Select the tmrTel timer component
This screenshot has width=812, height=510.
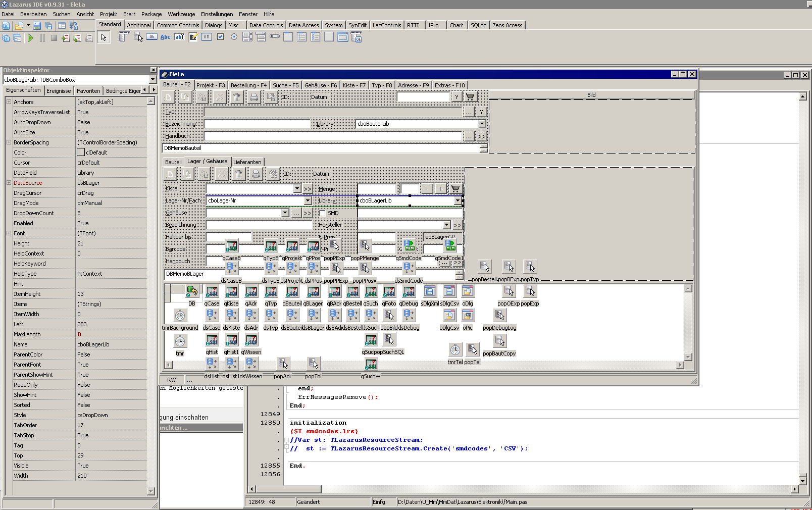point(455,349)
